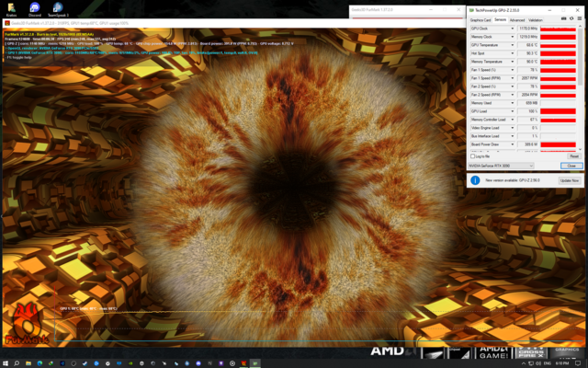Switch to the Graphics Card tab
The height and width of the screenshot is (368, 588).
coord(481,20)
